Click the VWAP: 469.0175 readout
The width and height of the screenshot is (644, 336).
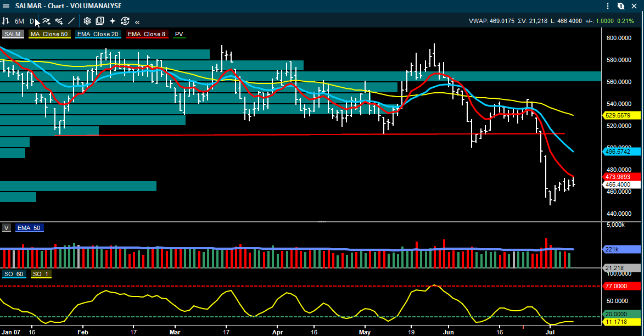click(x=491, y=21)
